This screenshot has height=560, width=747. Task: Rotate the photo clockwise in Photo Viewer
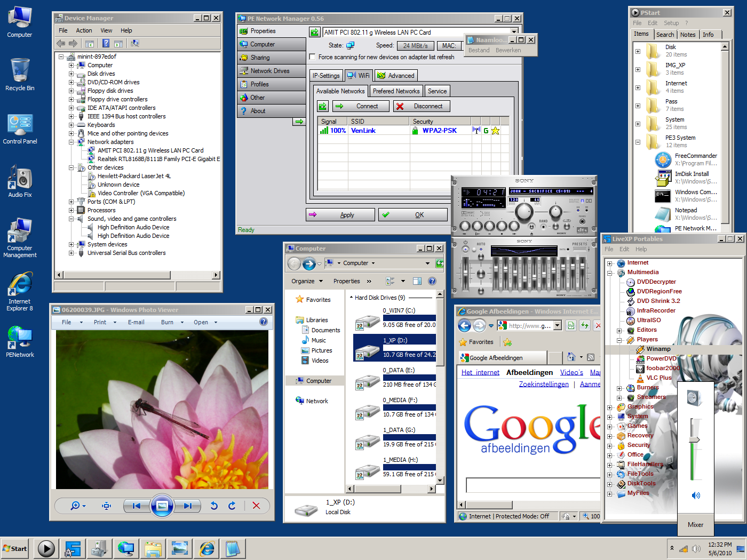(232, 506)
